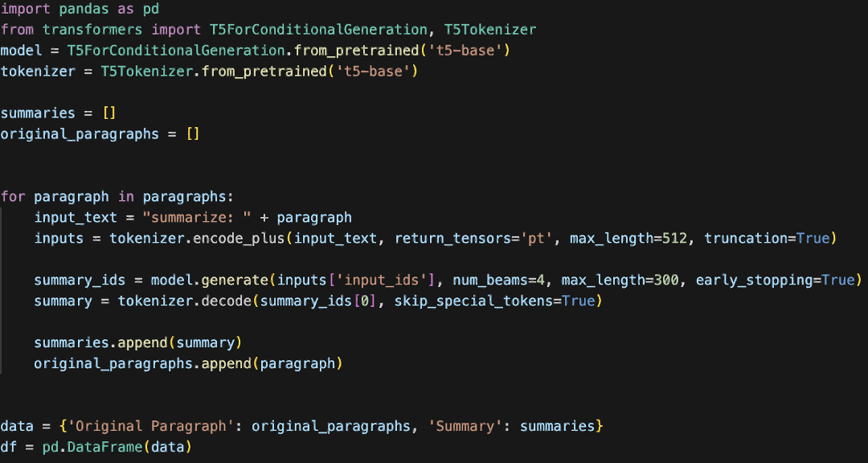
Task: Click original_paragraphs on its empty list initialization line
Action: coord(80,134)
